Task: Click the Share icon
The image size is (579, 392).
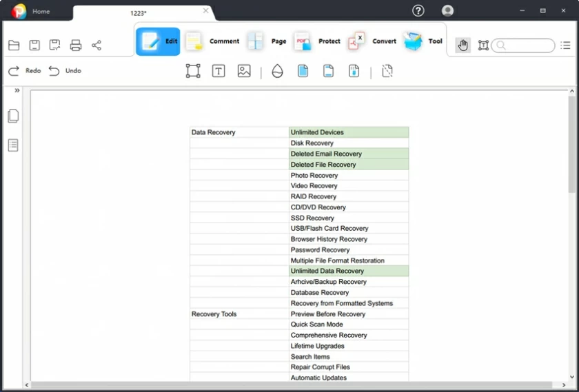Action: pos(96,45)
